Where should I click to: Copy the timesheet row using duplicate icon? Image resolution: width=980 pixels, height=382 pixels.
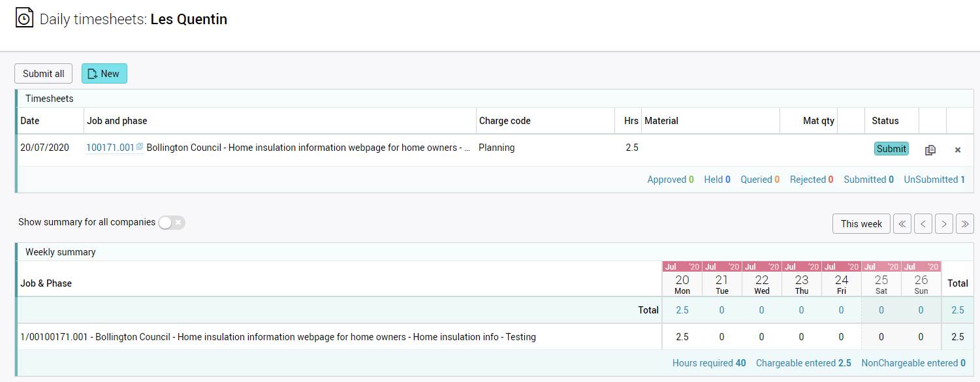[x=930, y=150]
